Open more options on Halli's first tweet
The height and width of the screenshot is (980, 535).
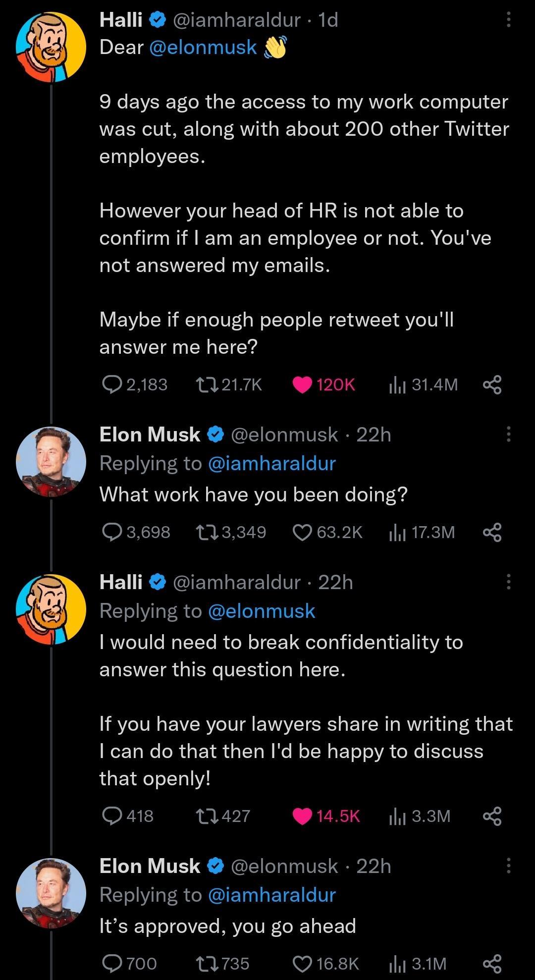point(508,19)
